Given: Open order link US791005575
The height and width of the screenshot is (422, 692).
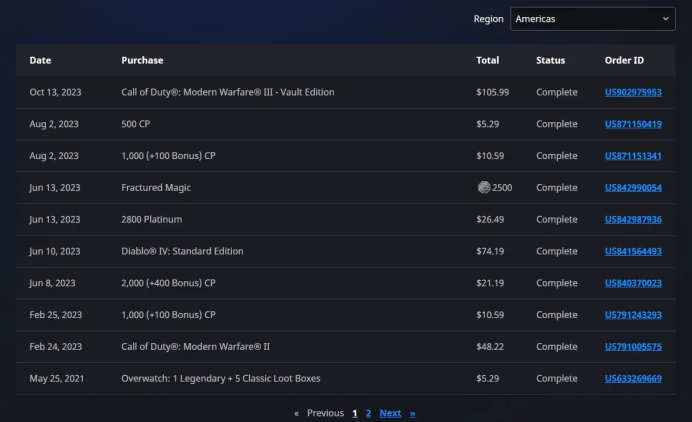Looking at the screenshot, I should coord(633,347).
